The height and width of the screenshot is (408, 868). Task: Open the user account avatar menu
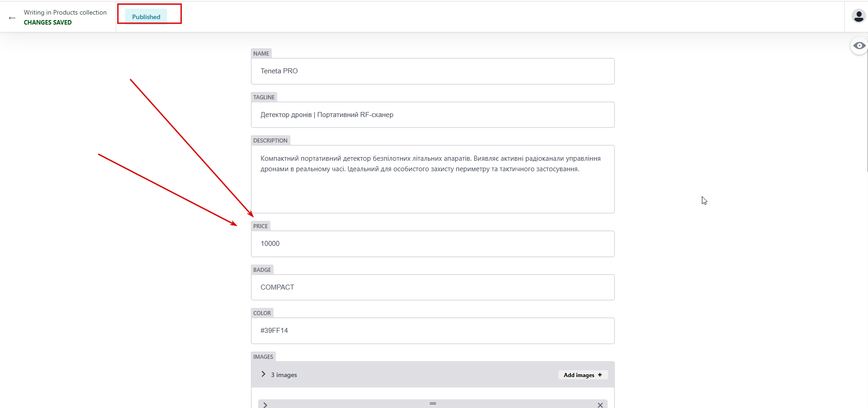coord(858,16)
